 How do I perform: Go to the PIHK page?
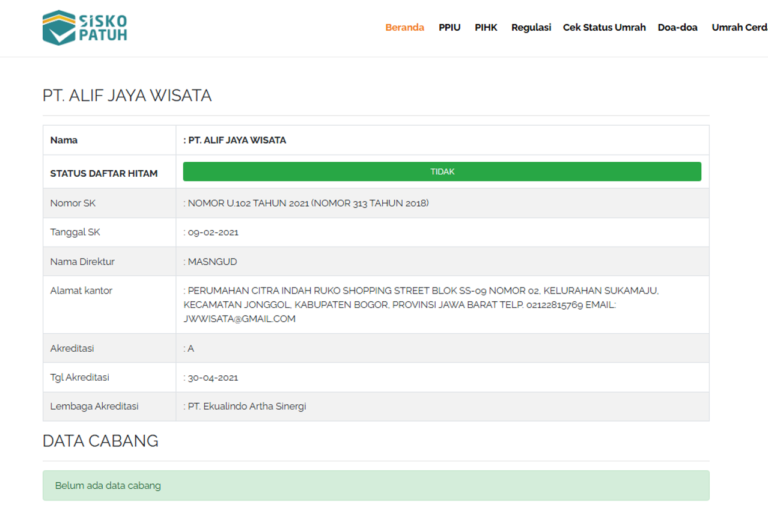pyautogui.click(x=485, y=27)
